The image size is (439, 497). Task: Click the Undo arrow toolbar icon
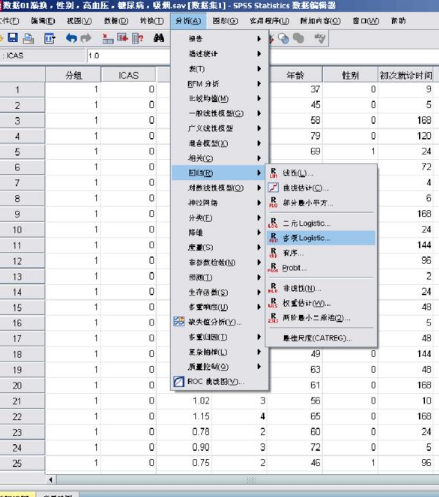point(71,38)
